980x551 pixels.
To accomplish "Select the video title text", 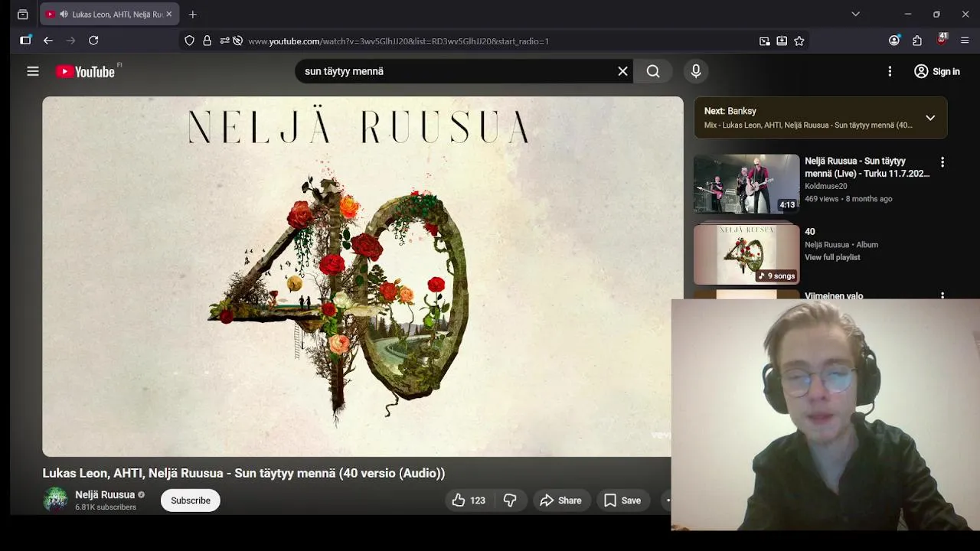I will point(243,473).
